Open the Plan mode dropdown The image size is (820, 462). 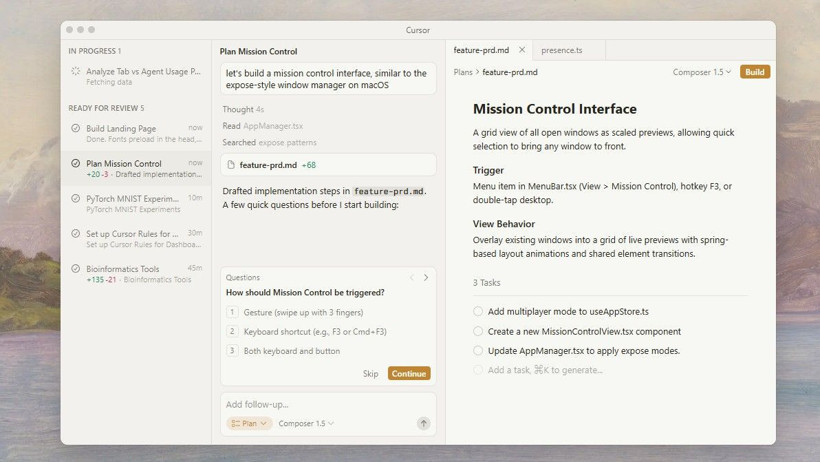[249, 424]
